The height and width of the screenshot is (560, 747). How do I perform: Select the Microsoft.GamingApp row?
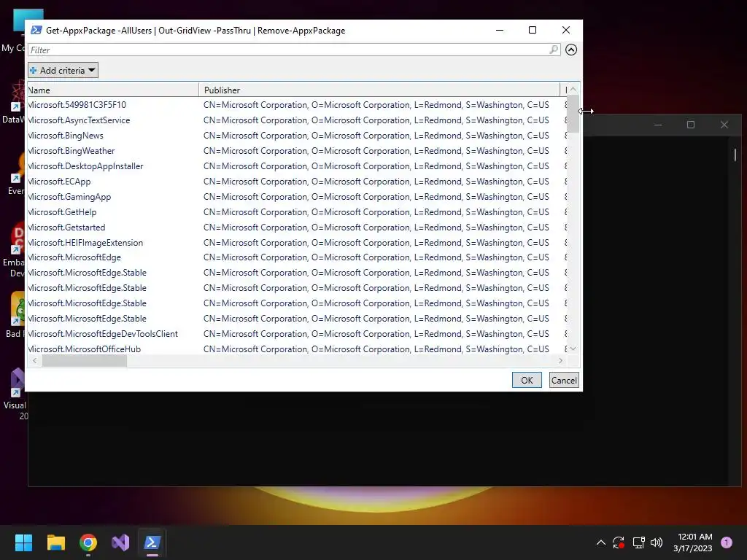[296, 196]
